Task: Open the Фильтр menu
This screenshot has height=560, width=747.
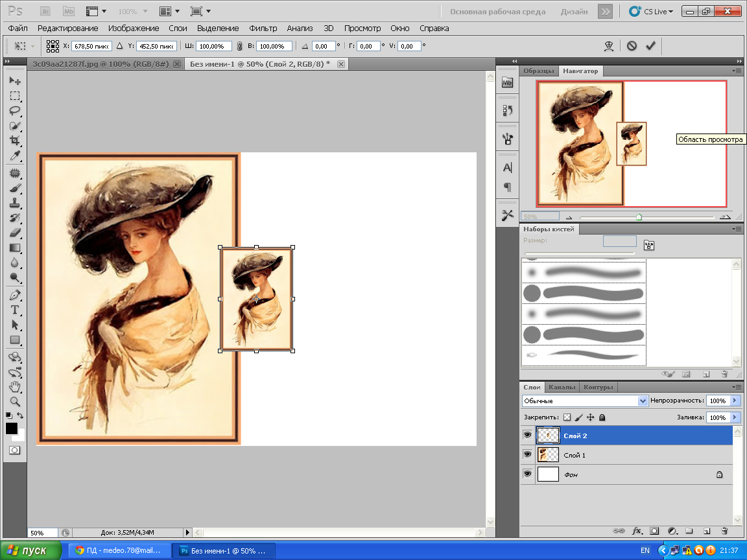Action: coord(263,29)
